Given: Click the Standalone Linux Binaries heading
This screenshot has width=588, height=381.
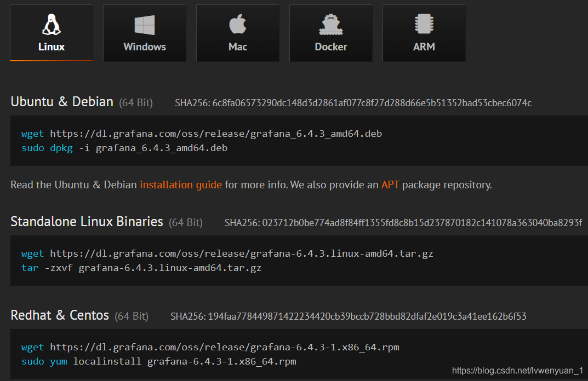Looking at the screenshot, I should [x=87, y=221].
